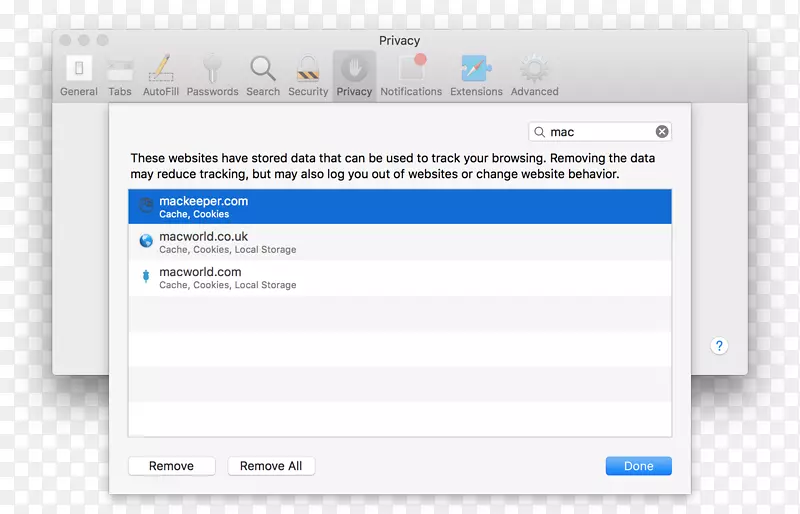Open the AutoFill preferences pane
Screen dimensions: 800x514
click(x=161, y=76)
